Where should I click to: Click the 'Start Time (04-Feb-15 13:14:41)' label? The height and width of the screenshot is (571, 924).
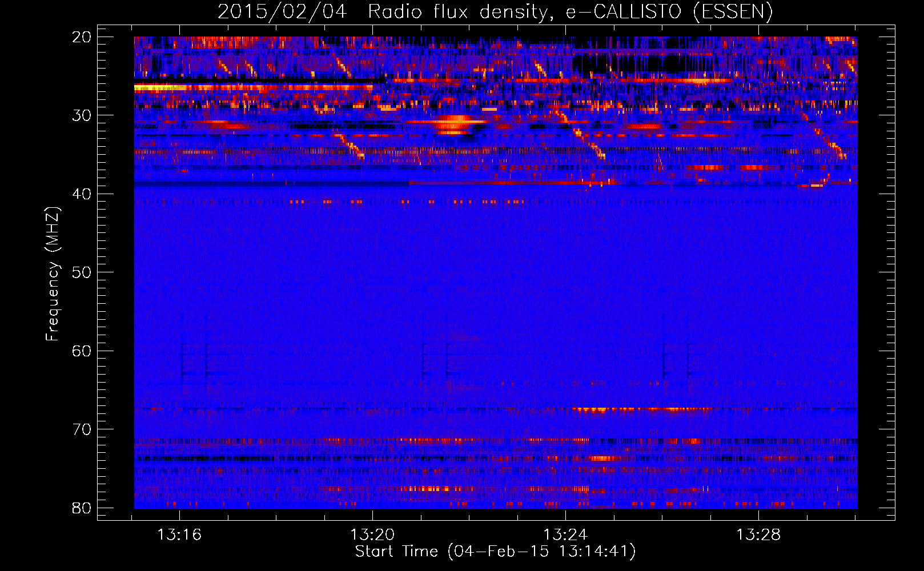pyautogui.click(x=495, y=552)
